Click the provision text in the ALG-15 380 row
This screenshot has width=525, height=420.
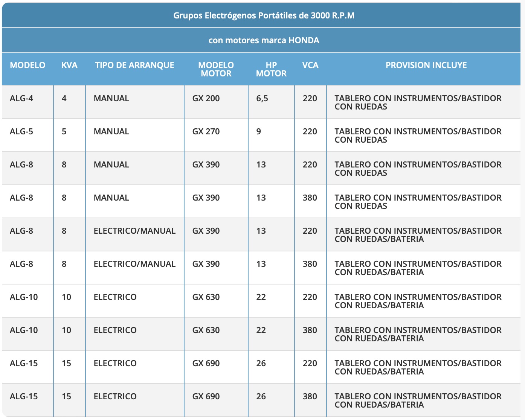(x=418, y=400)
